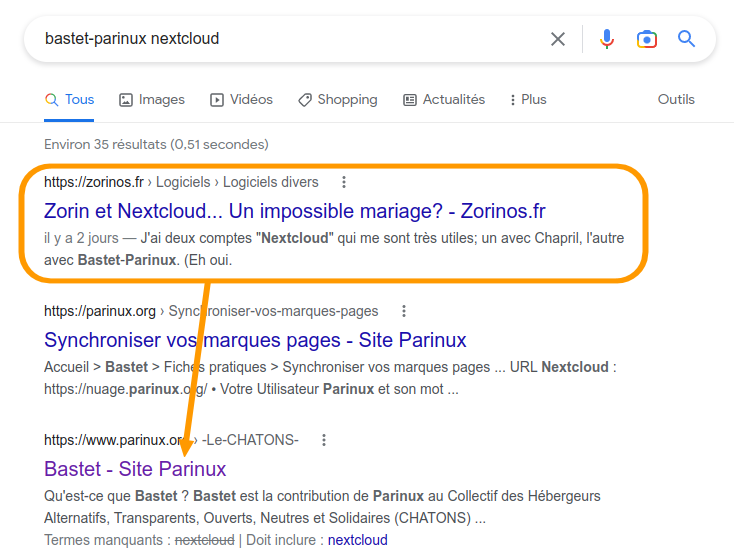
Task: Switch to the Images tab
Action: [152, 100]
